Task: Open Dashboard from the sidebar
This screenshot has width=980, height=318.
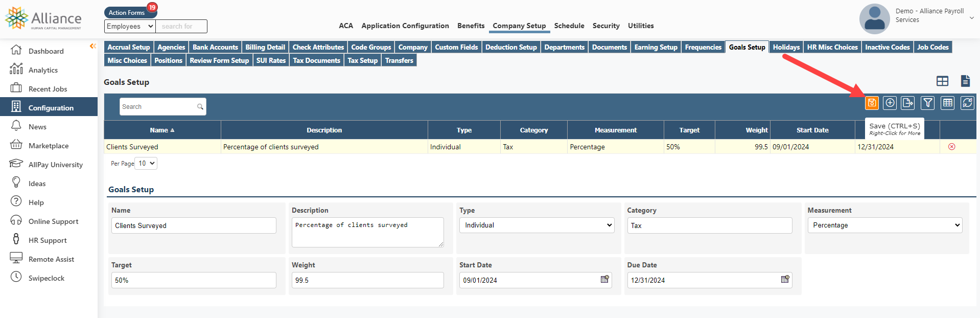Action: click(46, 51)
